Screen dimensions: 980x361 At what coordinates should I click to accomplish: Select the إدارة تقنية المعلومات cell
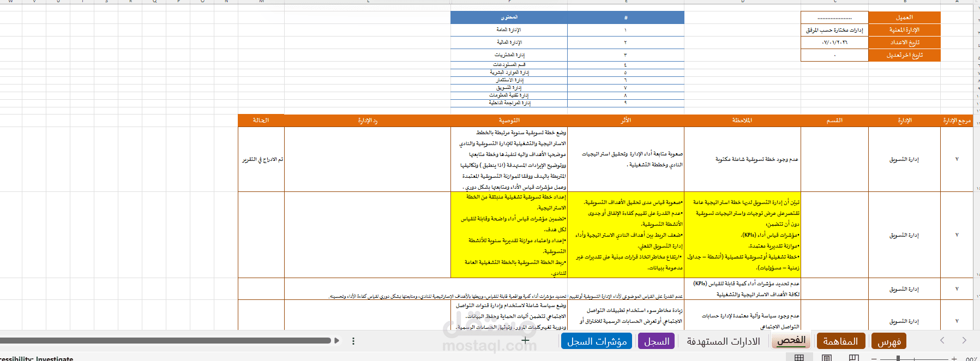pyautogui.click(x=509, y=95)
